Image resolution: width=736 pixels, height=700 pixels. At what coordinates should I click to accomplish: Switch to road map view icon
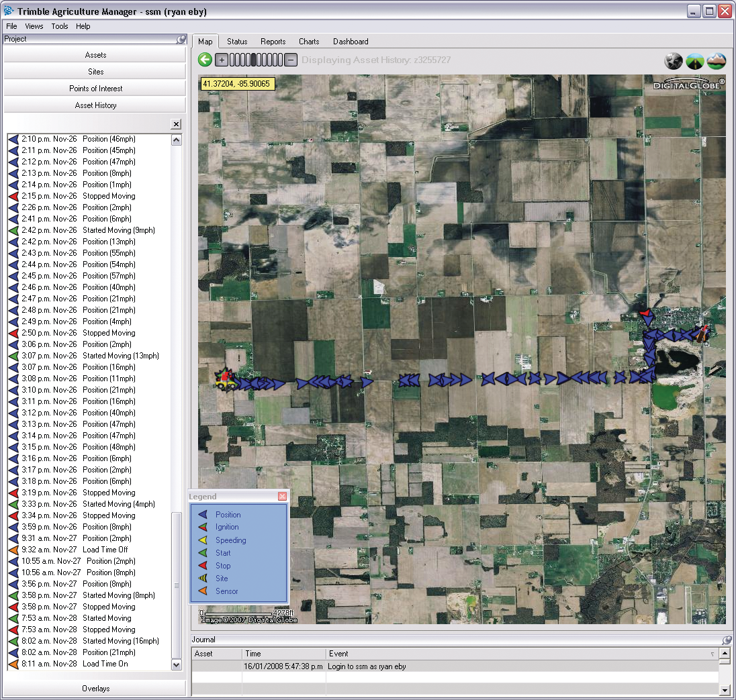click(x=694, y=61)
